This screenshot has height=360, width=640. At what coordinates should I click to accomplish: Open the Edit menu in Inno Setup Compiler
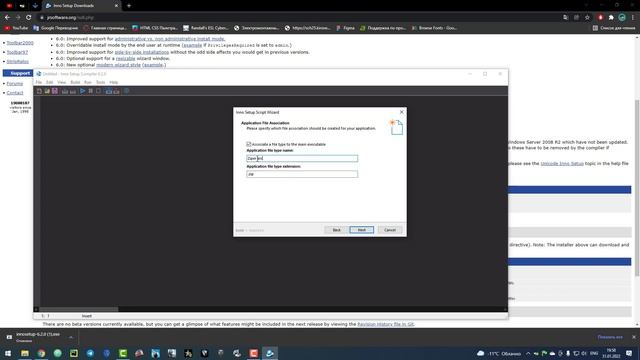click(x=49, y=82)
